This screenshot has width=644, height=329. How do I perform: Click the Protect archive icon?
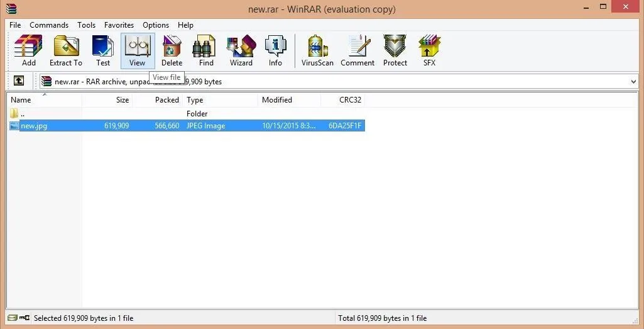click(395, 50)
